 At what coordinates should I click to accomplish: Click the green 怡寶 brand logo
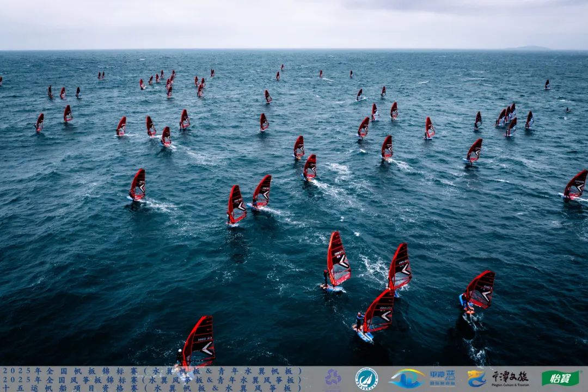pos(560,378)
